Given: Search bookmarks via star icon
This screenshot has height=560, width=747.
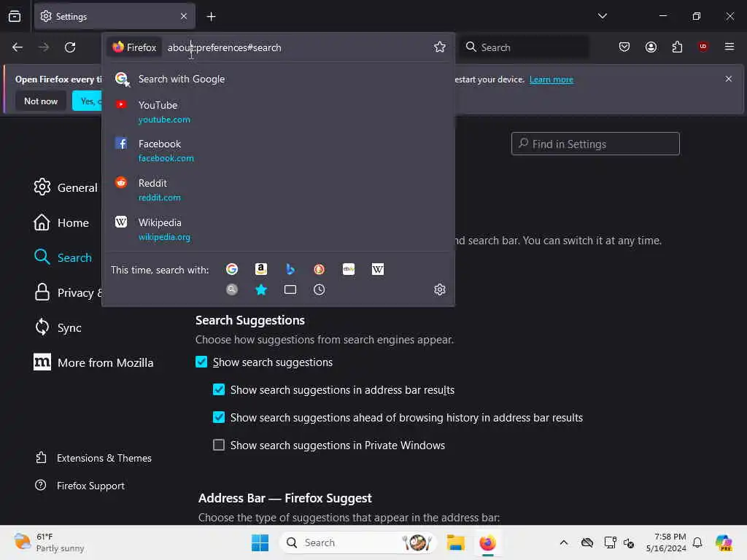Looking at the screenshot, I should pyautogui.click(x=261, y=289).
